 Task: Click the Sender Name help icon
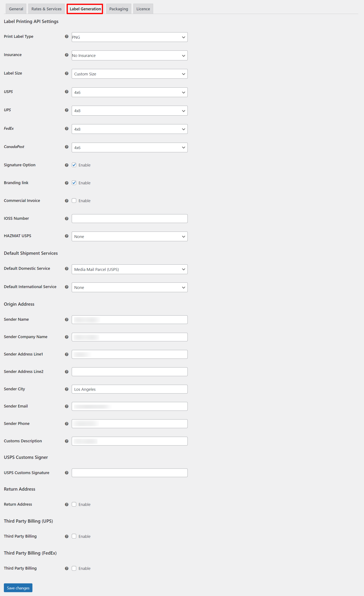(67, 320)
